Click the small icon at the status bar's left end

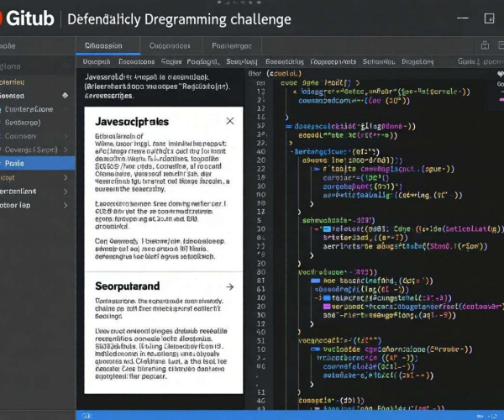(x=86, y=416)
